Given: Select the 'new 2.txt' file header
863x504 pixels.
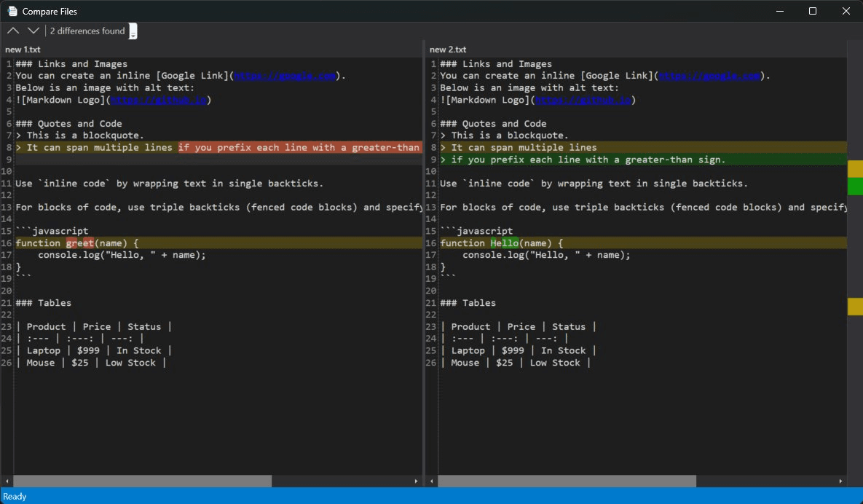Looking at the screenshot, I should click(447, 50).
